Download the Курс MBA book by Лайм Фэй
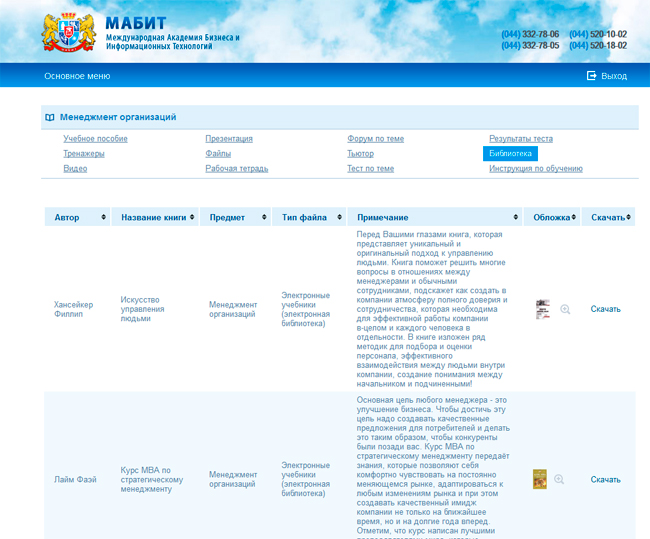 tap(605, 480)
